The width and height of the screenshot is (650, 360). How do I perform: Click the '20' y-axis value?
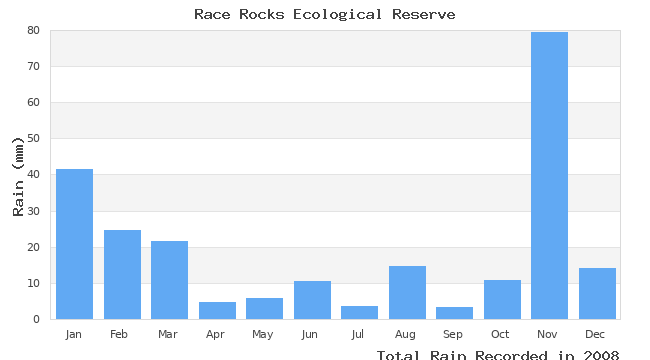click(34, 247)
